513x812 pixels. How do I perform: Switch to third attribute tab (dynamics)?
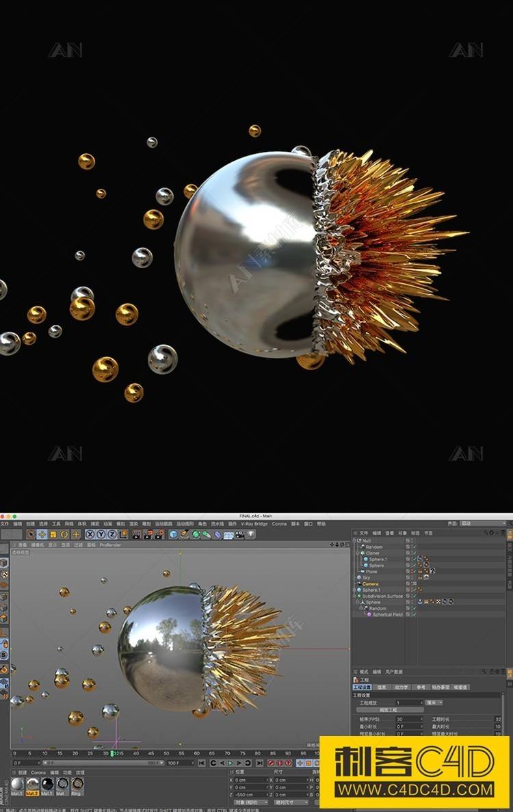click(x=402, y=687)
